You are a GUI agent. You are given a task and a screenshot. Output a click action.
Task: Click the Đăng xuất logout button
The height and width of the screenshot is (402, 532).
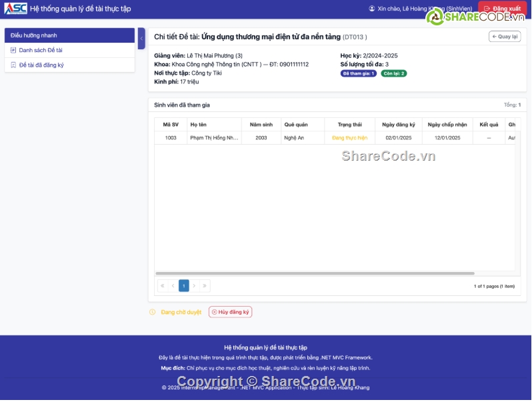(x=502, y=9)
